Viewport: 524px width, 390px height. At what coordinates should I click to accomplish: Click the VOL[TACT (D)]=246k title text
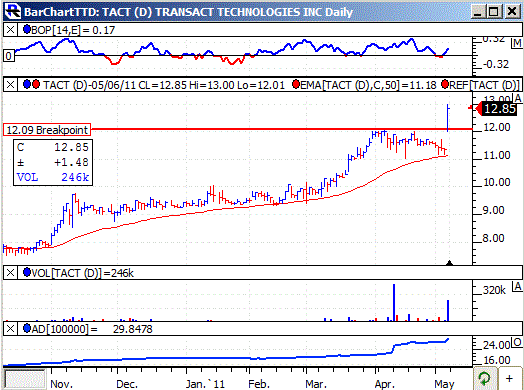pyautogui.click(x=83, y=273)
